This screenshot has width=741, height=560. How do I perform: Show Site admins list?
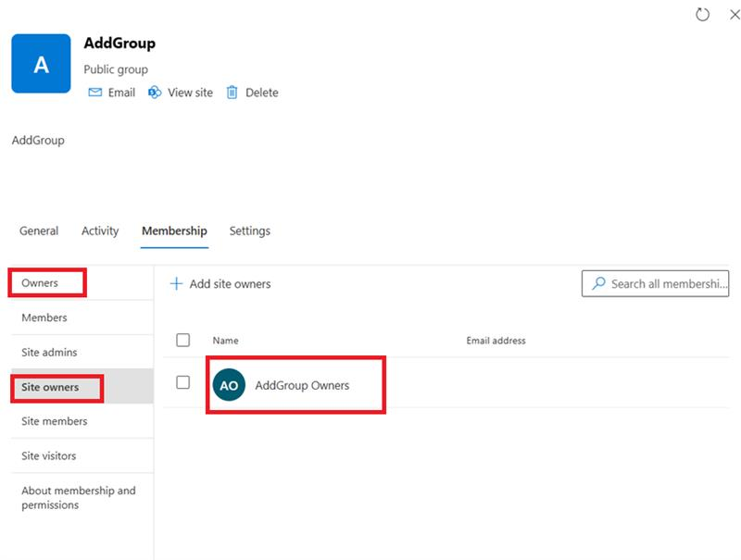click(49, 353)
